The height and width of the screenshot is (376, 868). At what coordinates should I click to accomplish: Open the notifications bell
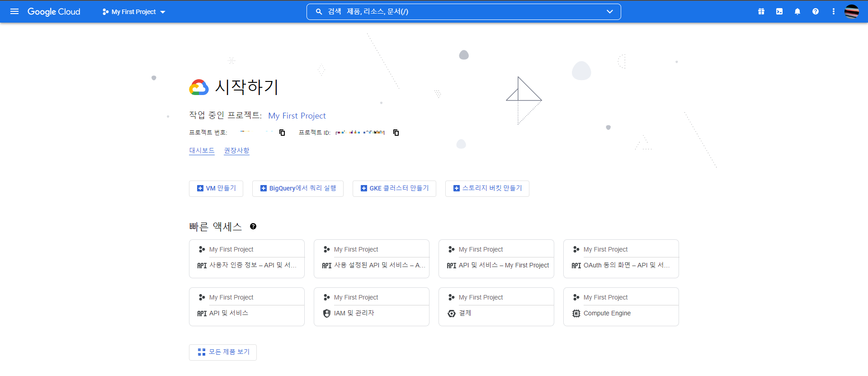click(x=797, y=12)
